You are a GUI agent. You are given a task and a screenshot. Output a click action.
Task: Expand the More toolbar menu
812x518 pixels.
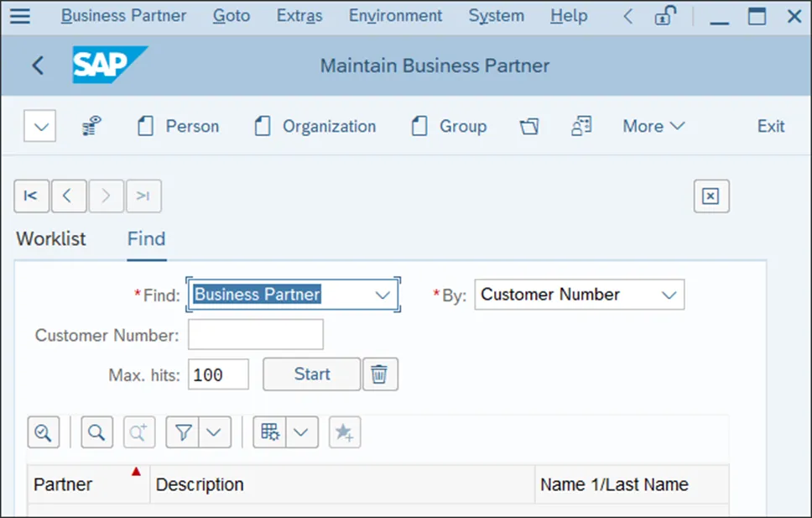pyautogui.click(x=653, y=126)
